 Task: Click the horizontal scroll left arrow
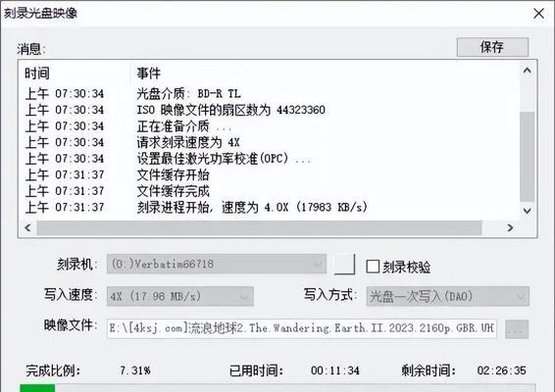tap(28, 227)
